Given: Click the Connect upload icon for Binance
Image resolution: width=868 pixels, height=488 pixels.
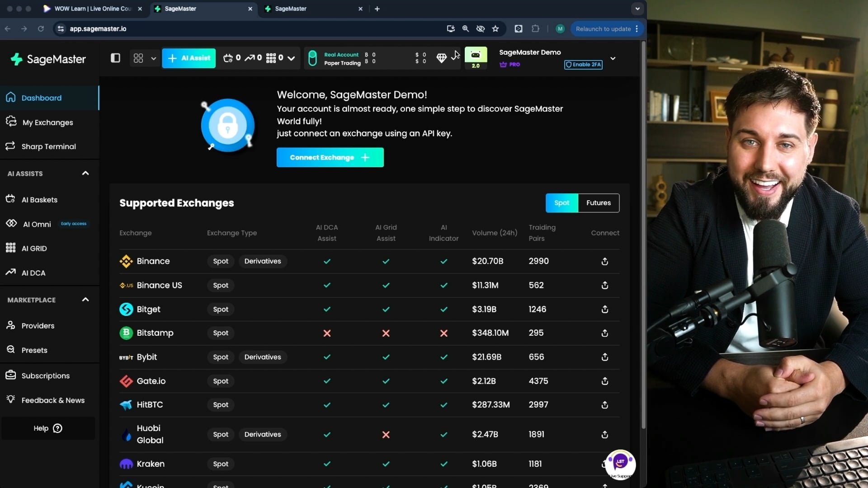Looking at the screenshot, I should pyautogui.click(x=604, y=261).
